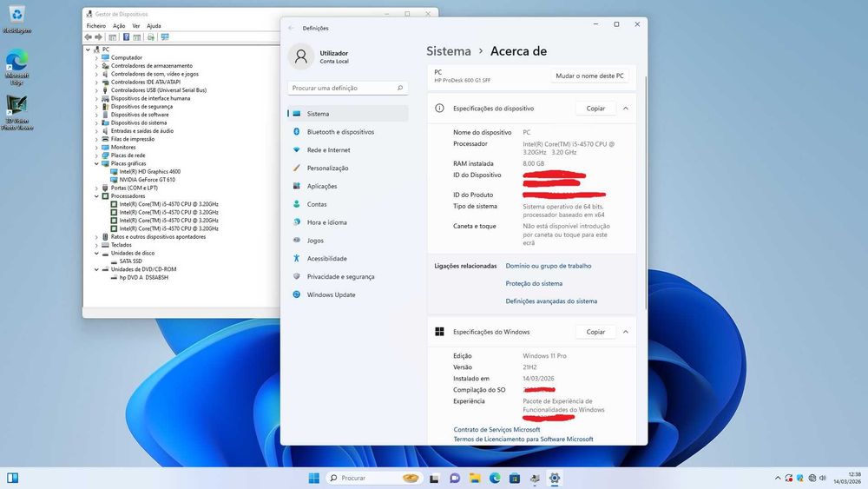
Task: Select the SATA SSD disk entry
Action: click(131, 261)
